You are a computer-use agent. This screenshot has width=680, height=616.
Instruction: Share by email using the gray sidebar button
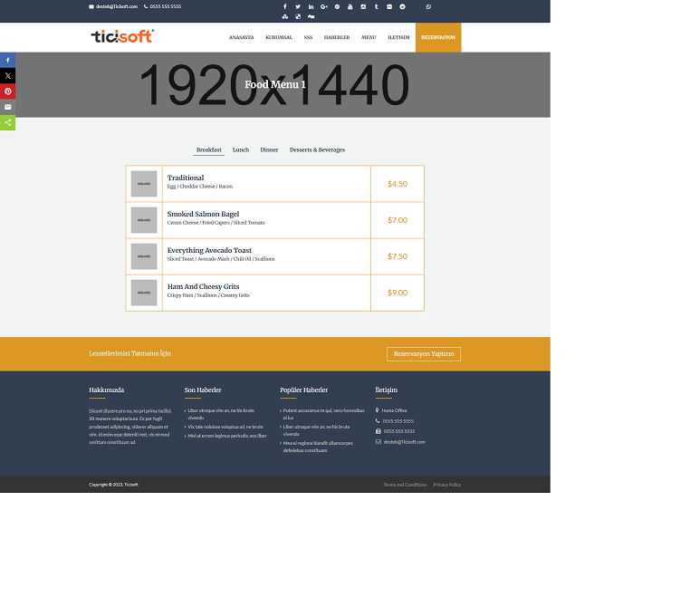(x=8, y=107)
